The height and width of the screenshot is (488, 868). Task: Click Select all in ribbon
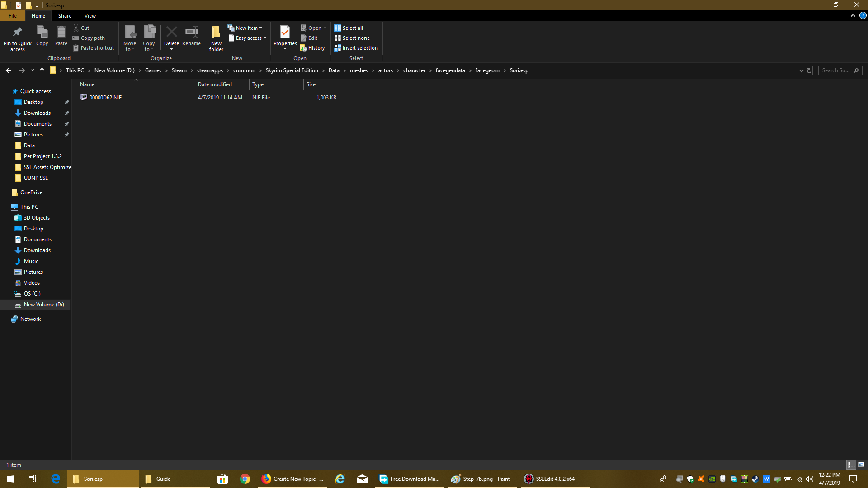coord(349,28)
